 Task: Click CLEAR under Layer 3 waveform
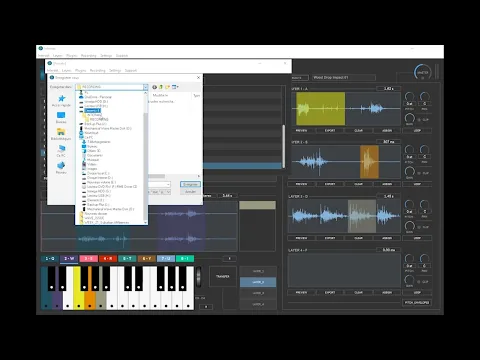click(358, 238)
